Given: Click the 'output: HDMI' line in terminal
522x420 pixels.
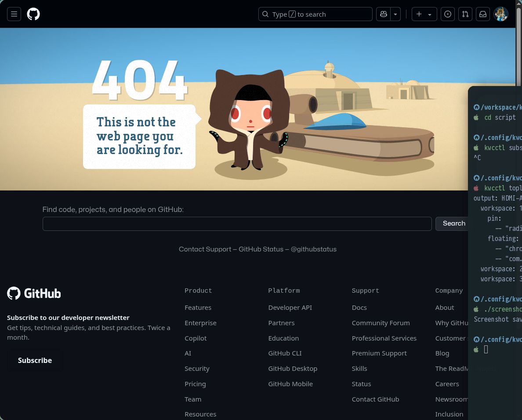Looking at the screenshot, I should click(498, 198).
